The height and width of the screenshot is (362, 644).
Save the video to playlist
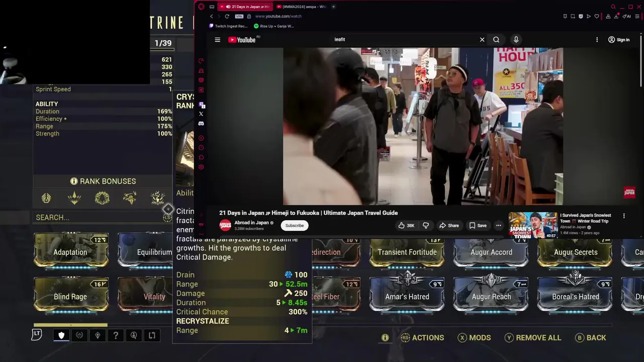click(478, 225)
